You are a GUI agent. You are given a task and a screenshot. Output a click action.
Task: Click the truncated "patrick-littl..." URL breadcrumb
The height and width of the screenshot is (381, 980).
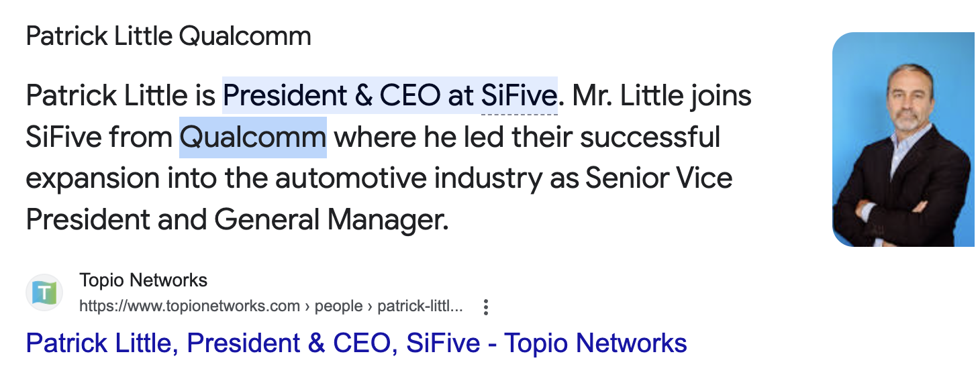(420, 307)
